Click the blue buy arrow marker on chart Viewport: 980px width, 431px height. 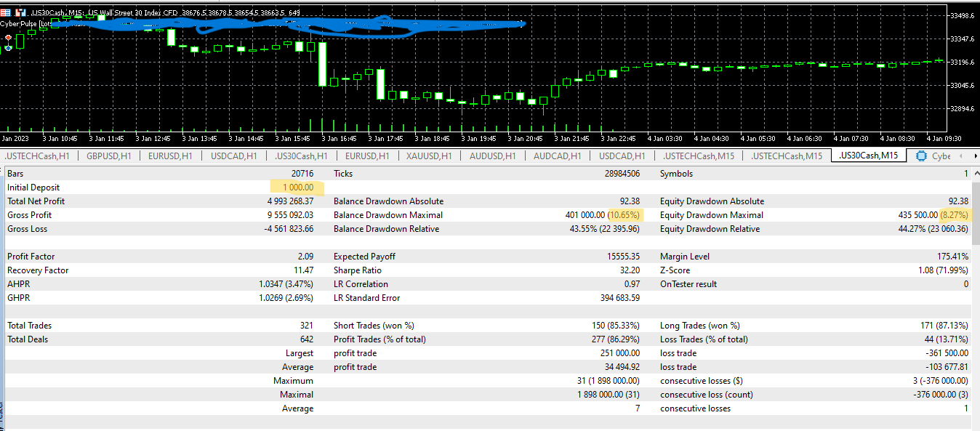(8, 47)
